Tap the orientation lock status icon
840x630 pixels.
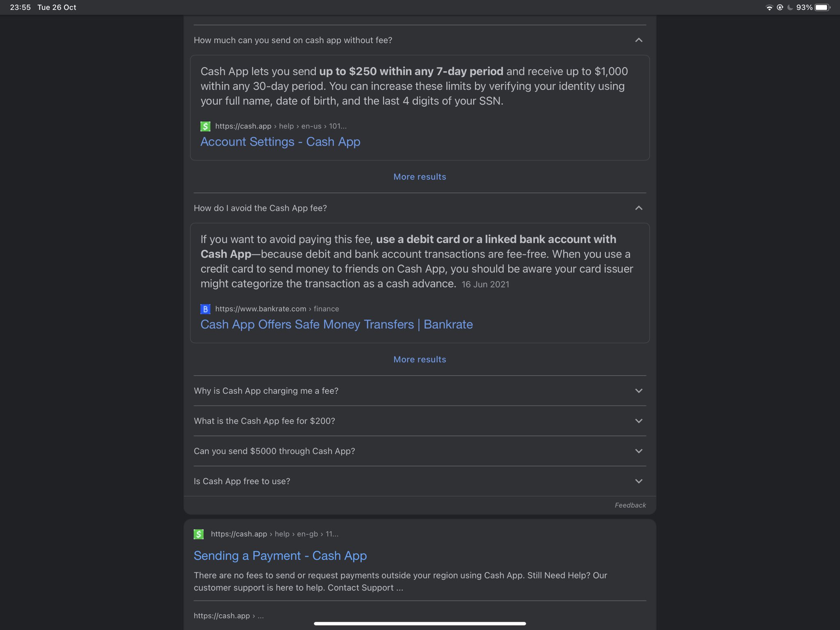click(x=780, y=7)
